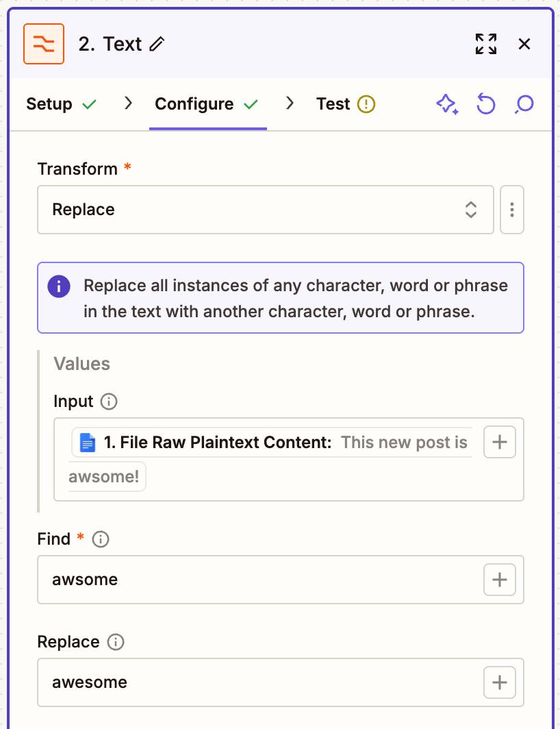Click the orange Formatter step icon
Image resolution: width=560 pixels, height=729 pixels.
44,44
